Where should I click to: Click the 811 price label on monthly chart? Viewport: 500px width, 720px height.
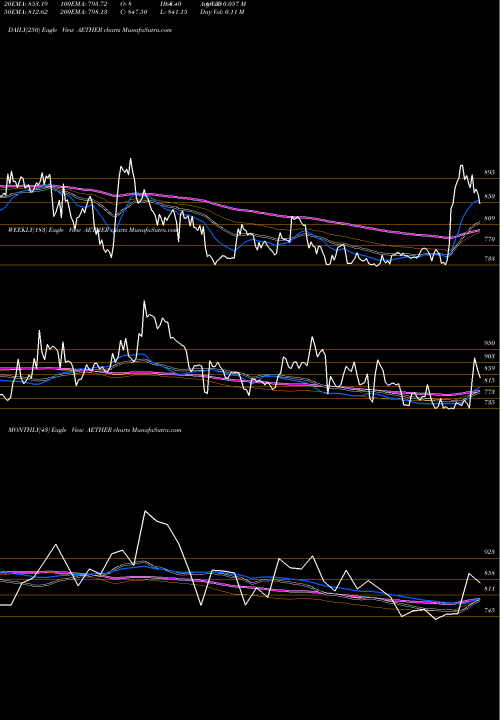point(489,589)
